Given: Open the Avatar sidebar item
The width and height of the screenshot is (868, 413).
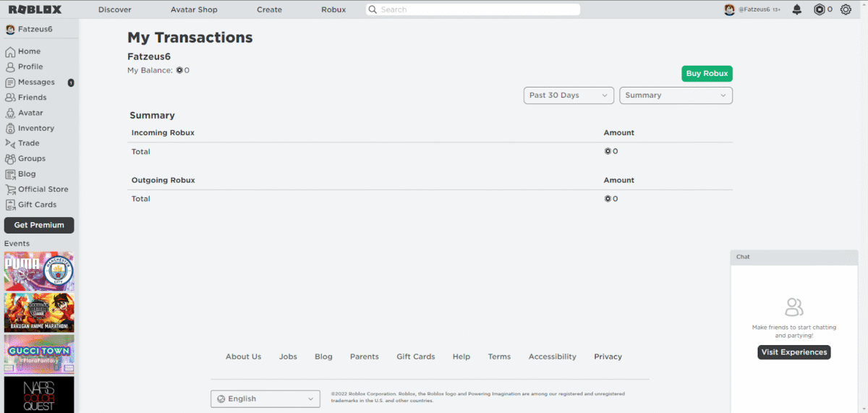Looking at the screenshot, I should (x=30, y=113).
